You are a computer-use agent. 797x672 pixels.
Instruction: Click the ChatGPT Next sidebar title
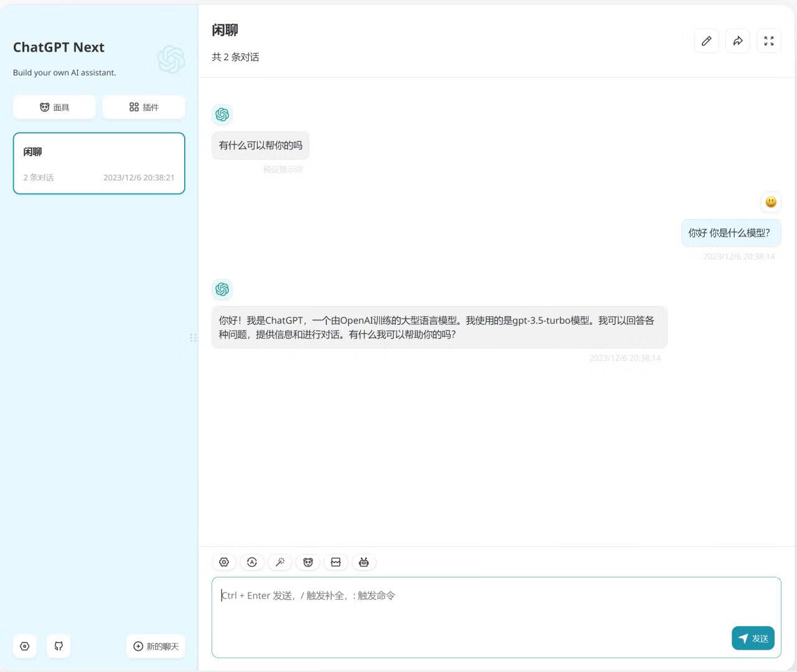(58, 47)
